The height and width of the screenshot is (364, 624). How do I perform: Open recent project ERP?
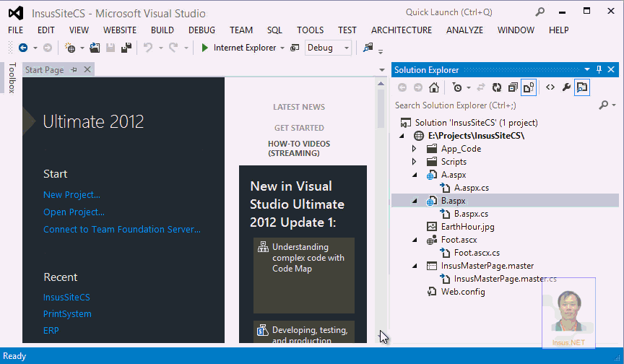51,331
